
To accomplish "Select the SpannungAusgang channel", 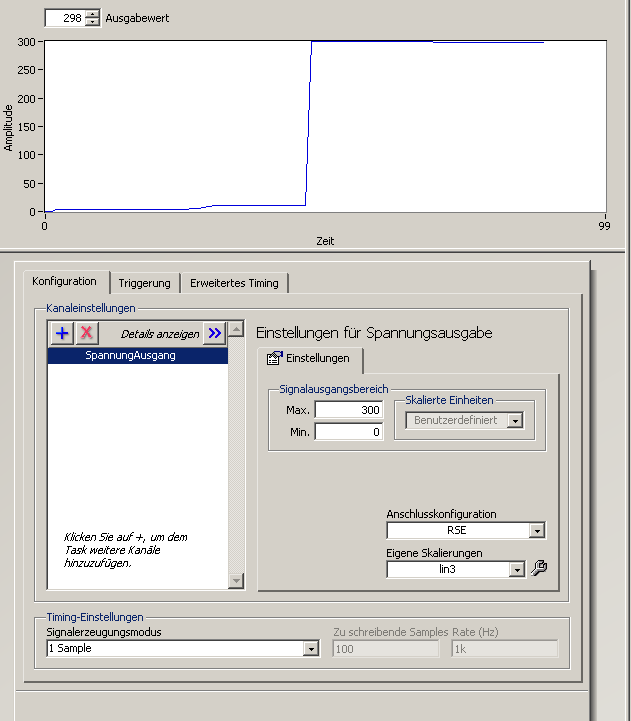I will 138,355.
